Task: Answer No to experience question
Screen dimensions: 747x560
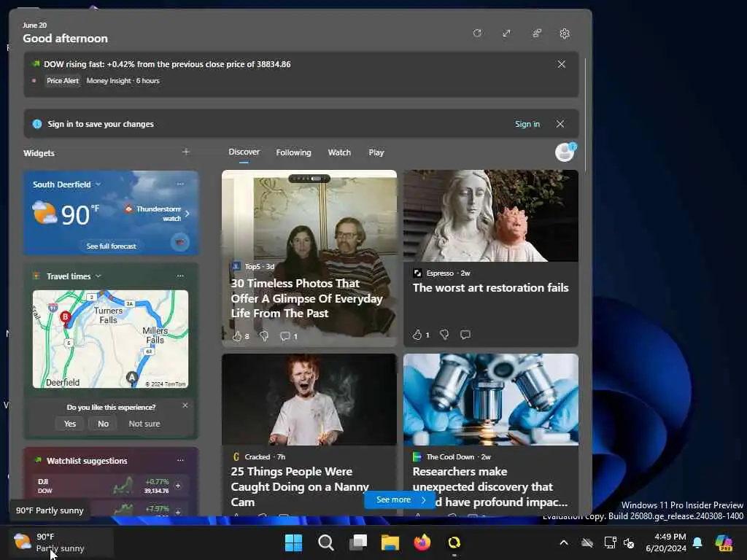Action: (x=103, y=424)
